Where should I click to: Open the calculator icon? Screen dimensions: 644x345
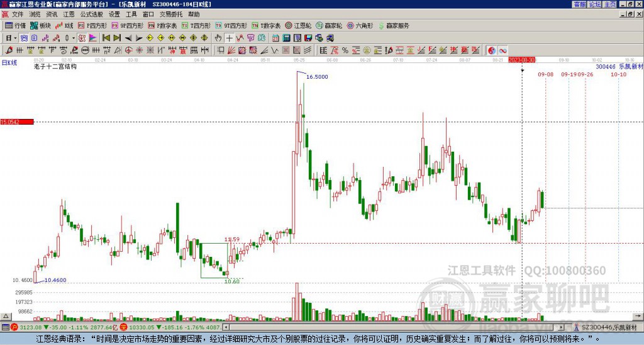coord(286,38)
